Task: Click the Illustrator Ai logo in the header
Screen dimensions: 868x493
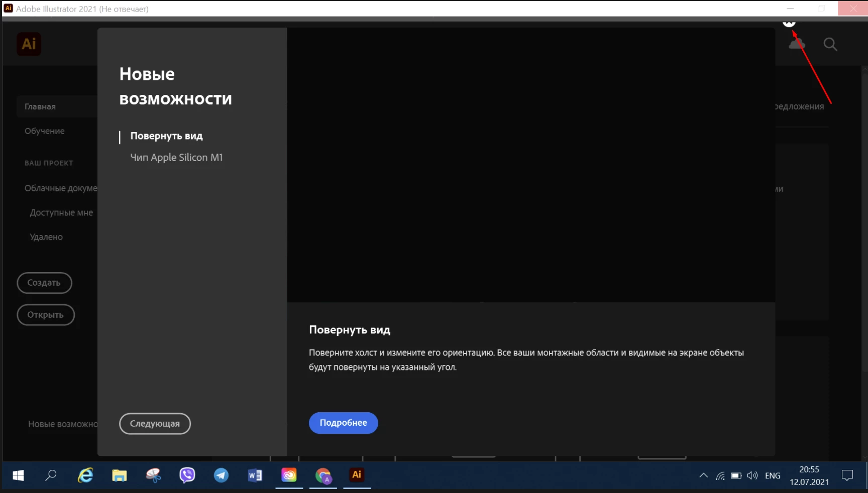Action: click(29, 44)
